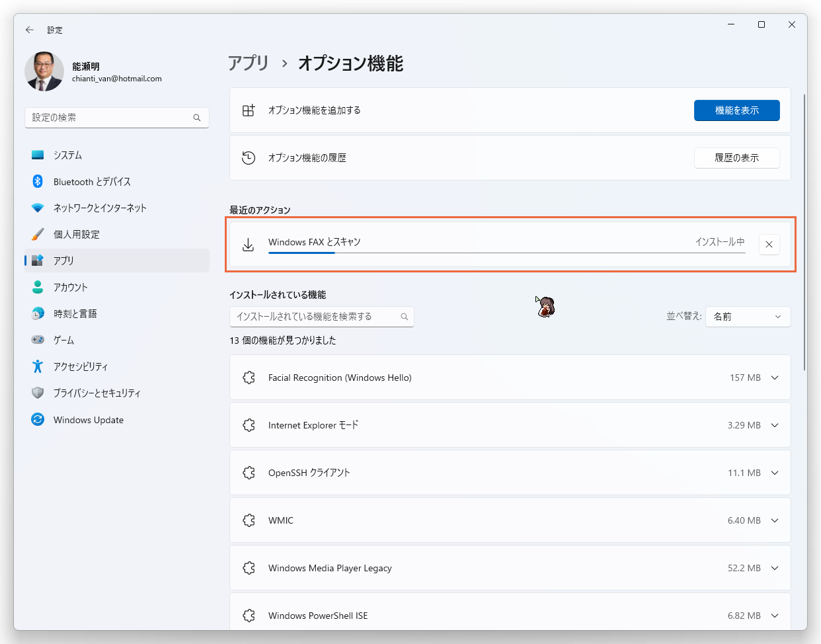Click the download icon beside Windows FAX とスキャン
This screenshot has height=644, width=821.
(x=249, y=245)
